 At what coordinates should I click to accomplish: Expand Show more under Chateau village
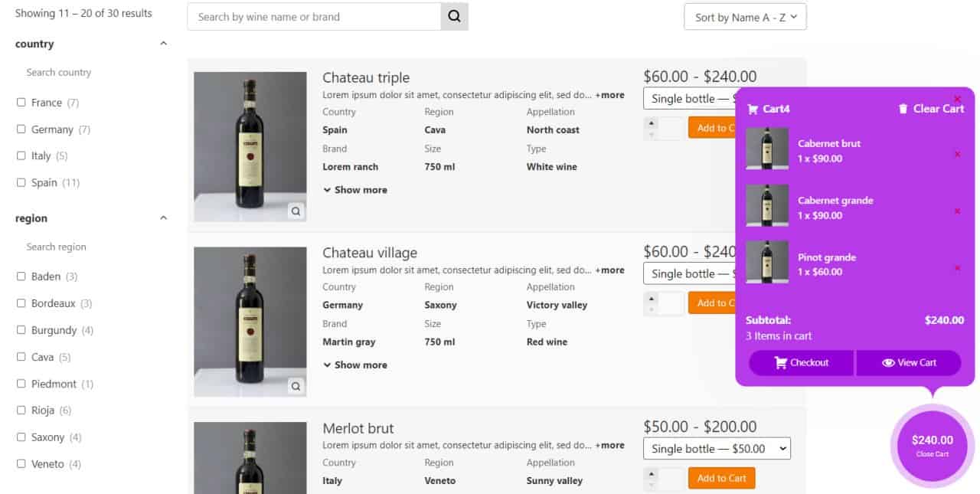point(354,365)
